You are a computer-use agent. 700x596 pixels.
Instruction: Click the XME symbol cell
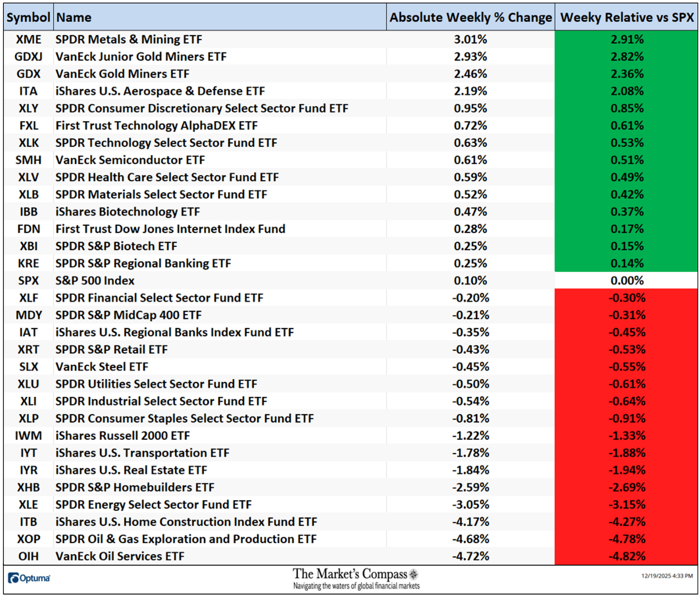pyautogui.click(x=28, y=39)
